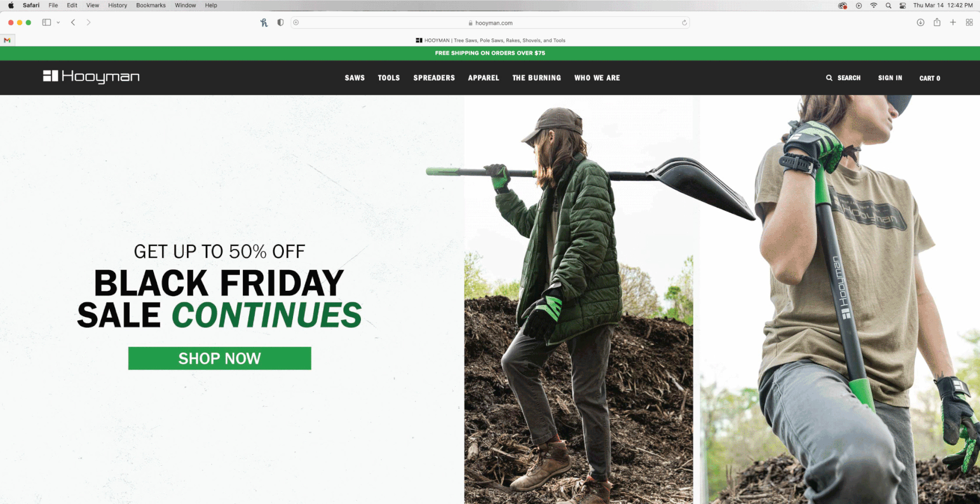
Task: Open the SAWS navigation menu
Action: pyautogui.click(x=355, y=78)
